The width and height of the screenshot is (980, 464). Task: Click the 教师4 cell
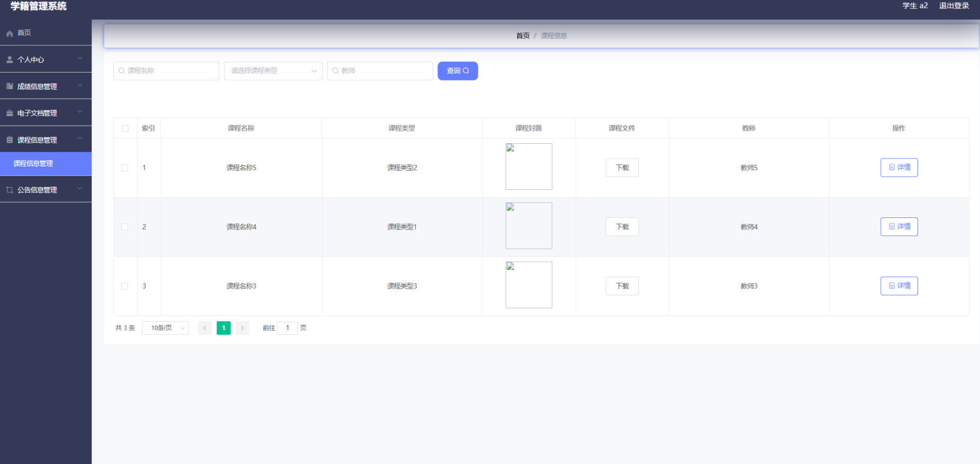749,227
